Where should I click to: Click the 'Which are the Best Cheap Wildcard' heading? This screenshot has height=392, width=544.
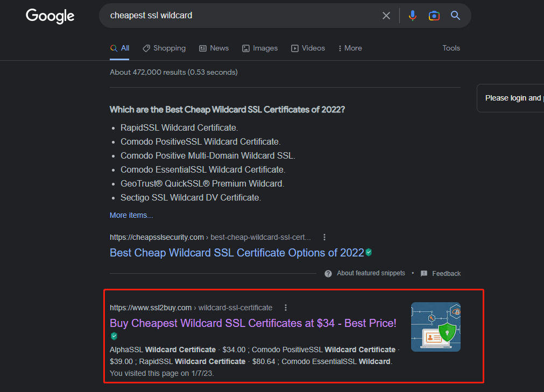(227, 110)
